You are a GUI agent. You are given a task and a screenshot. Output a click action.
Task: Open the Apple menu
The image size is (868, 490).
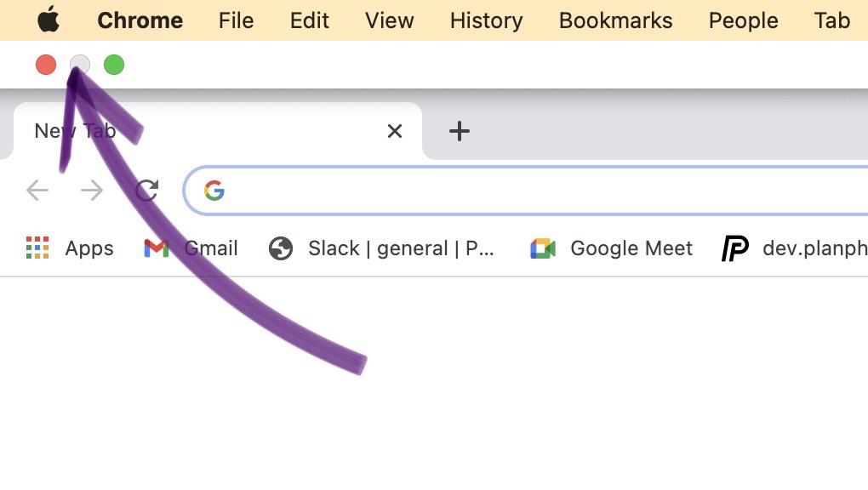[48, 20]
